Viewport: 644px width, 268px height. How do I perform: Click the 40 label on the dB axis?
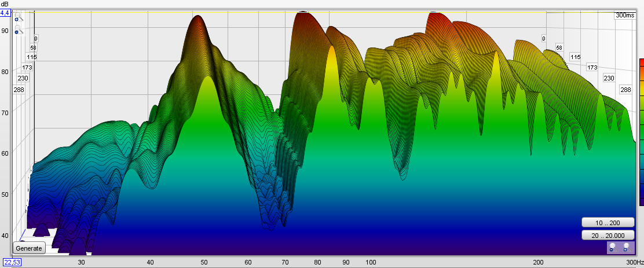[x=5, y=236]
